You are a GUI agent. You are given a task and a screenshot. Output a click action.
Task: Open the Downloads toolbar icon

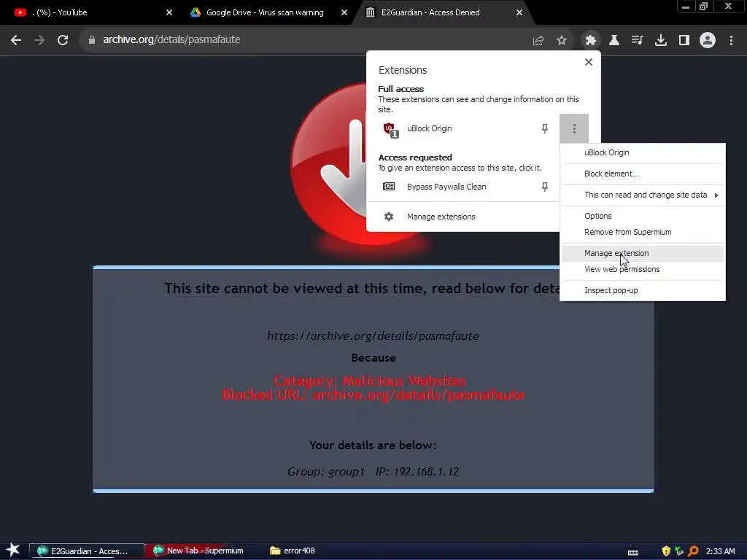coord(661,41)
